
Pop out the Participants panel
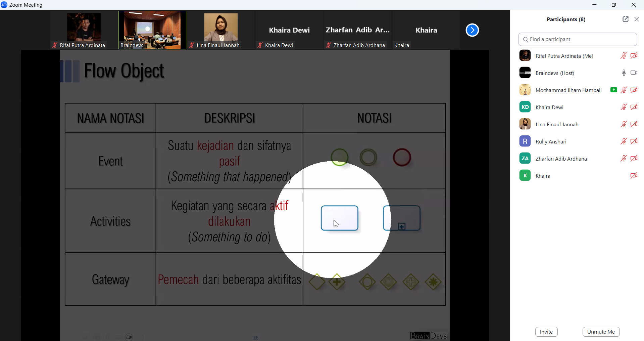625,19
